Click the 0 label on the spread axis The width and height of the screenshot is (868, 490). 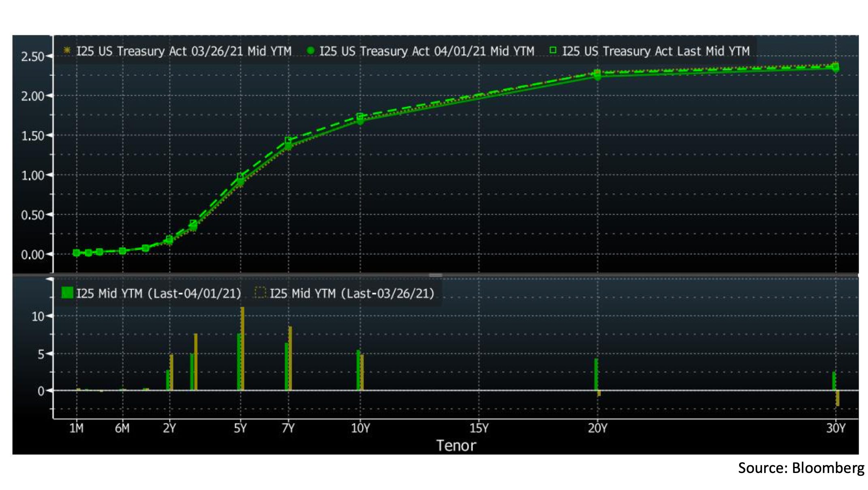pos(41,391)
